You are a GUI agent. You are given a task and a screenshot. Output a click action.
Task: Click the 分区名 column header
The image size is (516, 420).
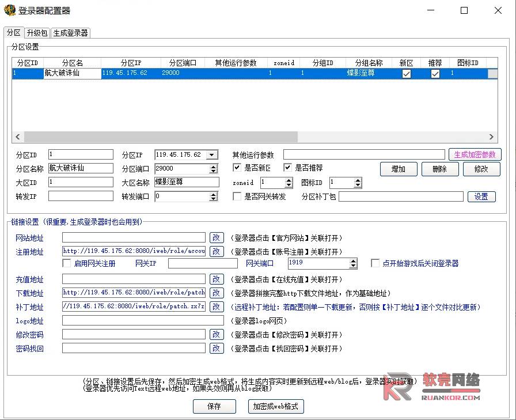click(x=72, y=63)
